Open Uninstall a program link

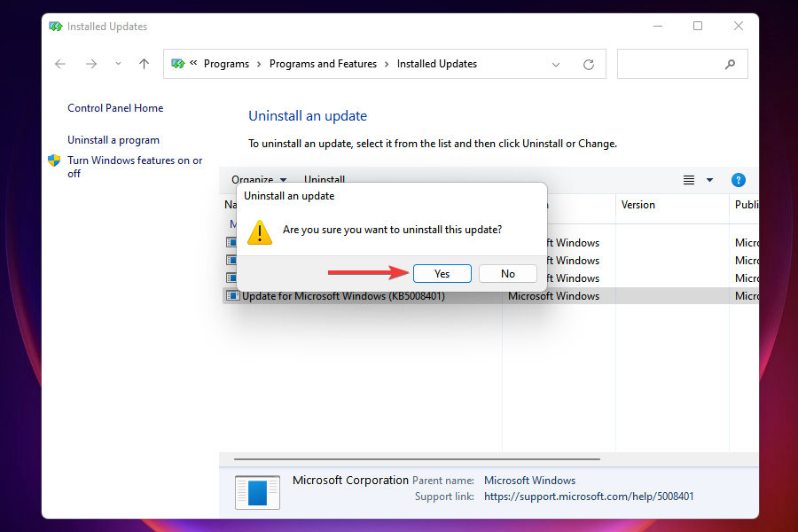coord(113,140)
